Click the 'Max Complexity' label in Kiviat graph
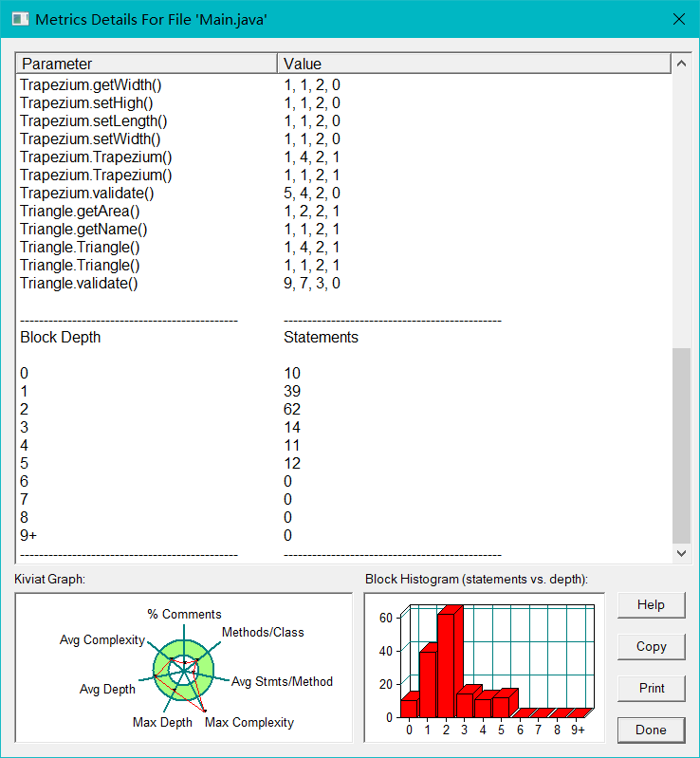Image resolution: width=700 pixels, height=758 pixels. coord(249,722)
